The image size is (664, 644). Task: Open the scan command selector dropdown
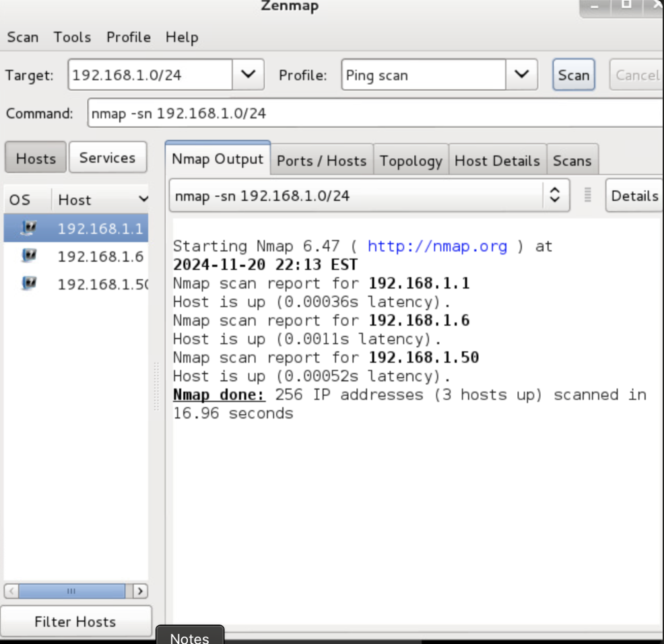pos(369,195)
